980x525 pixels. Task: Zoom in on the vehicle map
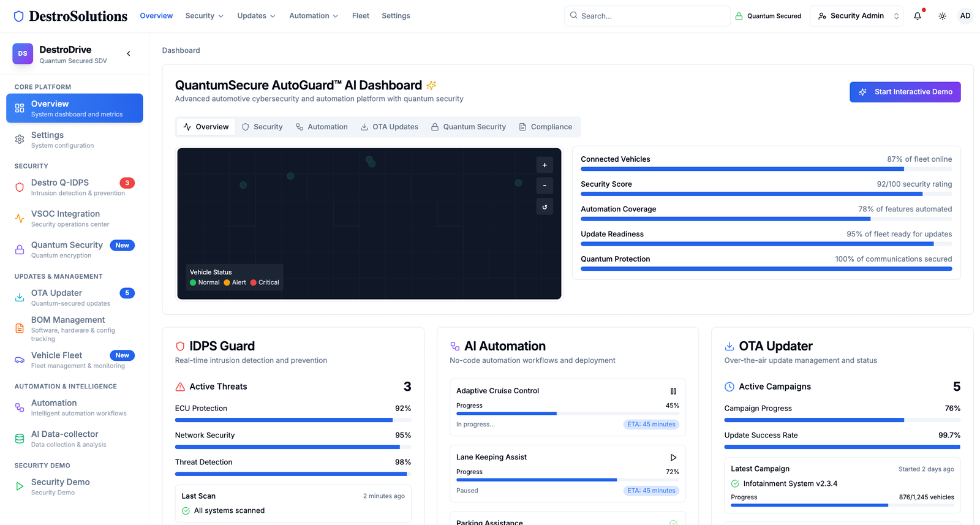(545, 165)
